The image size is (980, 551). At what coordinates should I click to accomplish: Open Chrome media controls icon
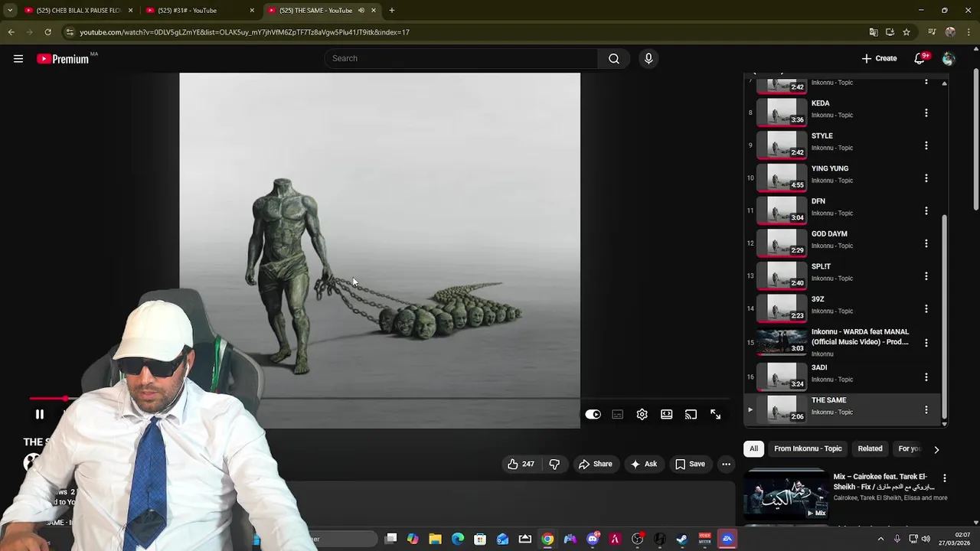click(x=932, y=32)
